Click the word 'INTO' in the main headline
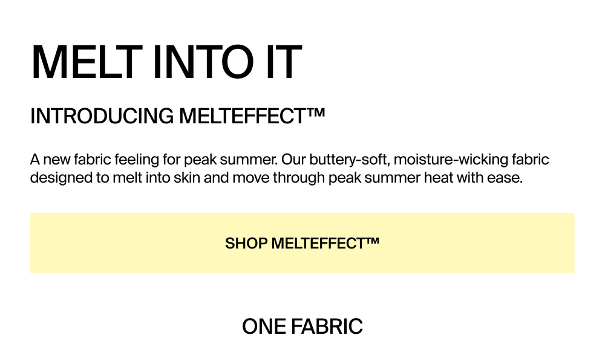The width and height of the screenshot is (605, 364). (203, 62)
